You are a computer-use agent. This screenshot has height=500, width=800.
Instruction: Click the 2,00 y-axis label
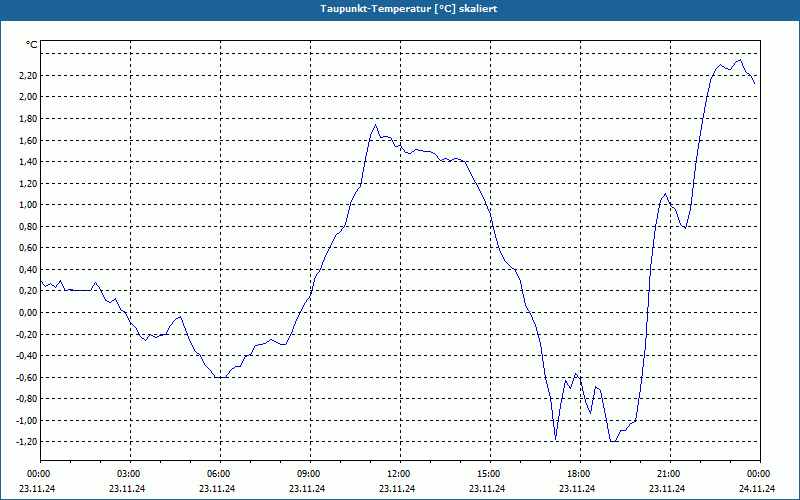29,97
